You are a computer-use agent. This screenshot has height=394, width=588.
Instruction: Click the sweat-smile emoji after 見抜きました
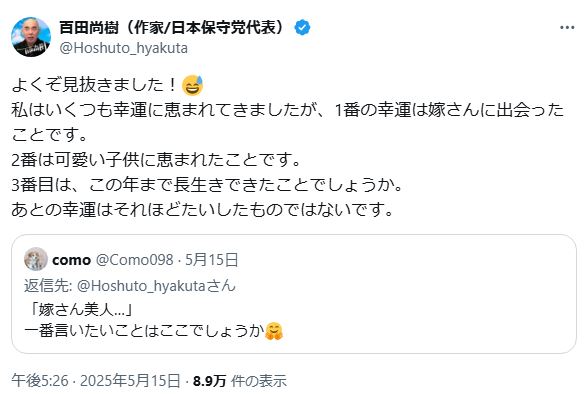[192, 85]
